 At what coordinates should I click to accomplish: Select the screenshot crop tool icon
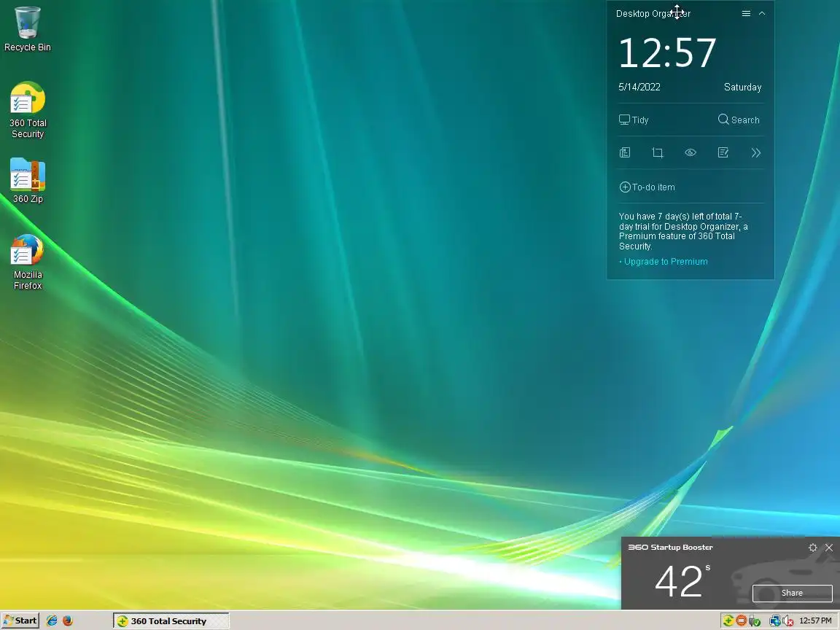coord(657,152)
